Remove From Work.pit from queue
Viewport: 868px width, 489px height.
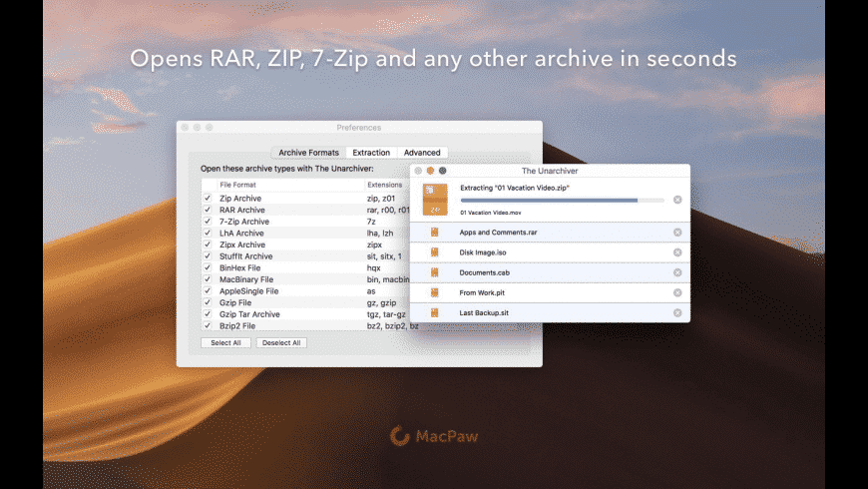(x=677, y=292)
